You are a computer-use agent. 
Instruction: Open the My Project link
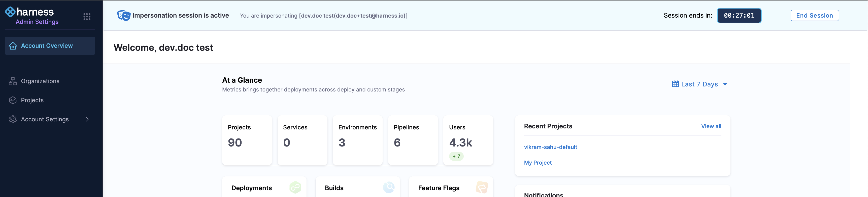point(538,163)
